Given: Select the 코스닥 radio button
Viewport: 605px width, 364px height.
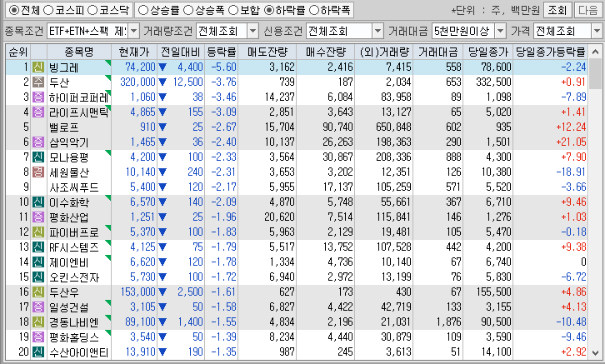Looking at the screenshot, I should (x=92, y=10).
